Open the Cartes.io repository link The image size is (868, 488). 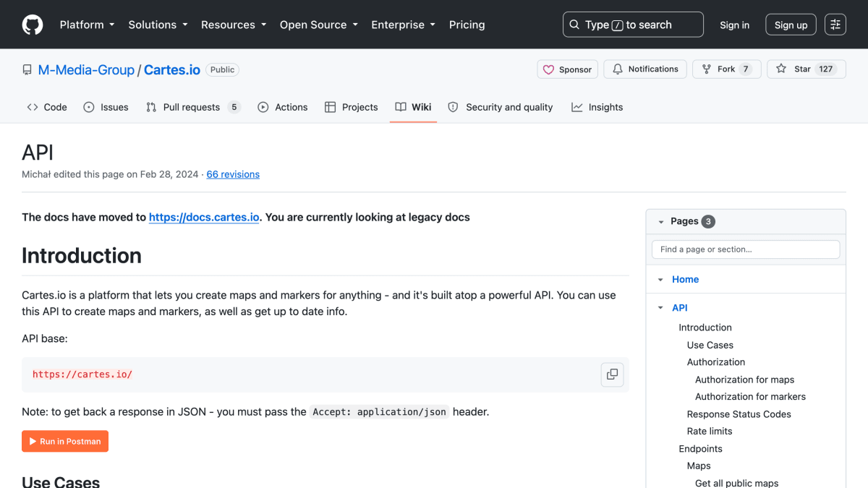[172, 70]
